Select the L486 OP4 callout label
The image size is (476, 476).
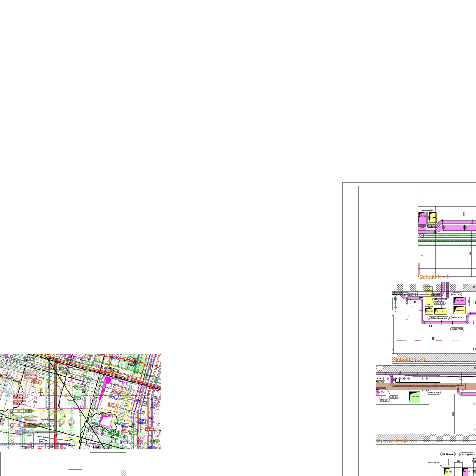(x=383, y=400)
